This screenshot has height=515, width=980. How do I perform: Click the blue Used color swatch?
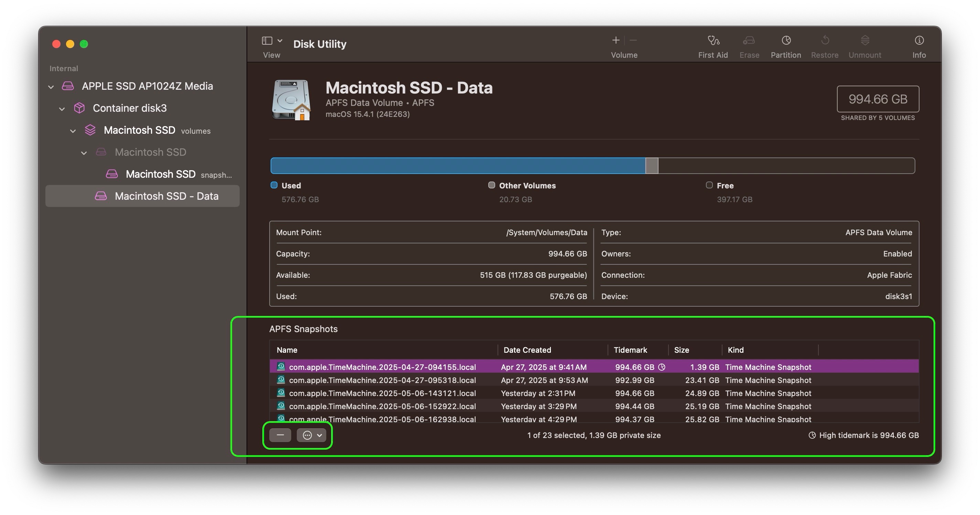274,185
